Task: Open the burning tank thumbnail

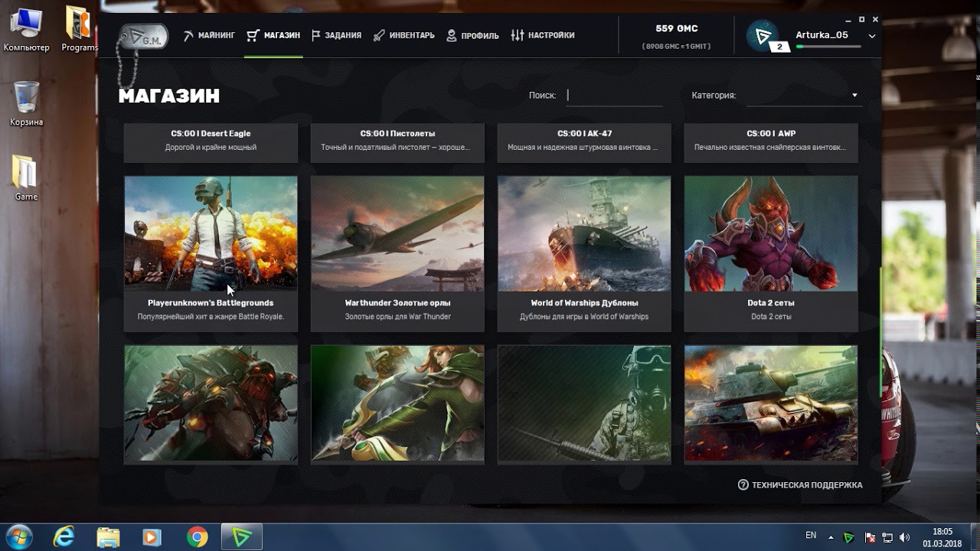Action: [771, 403]
